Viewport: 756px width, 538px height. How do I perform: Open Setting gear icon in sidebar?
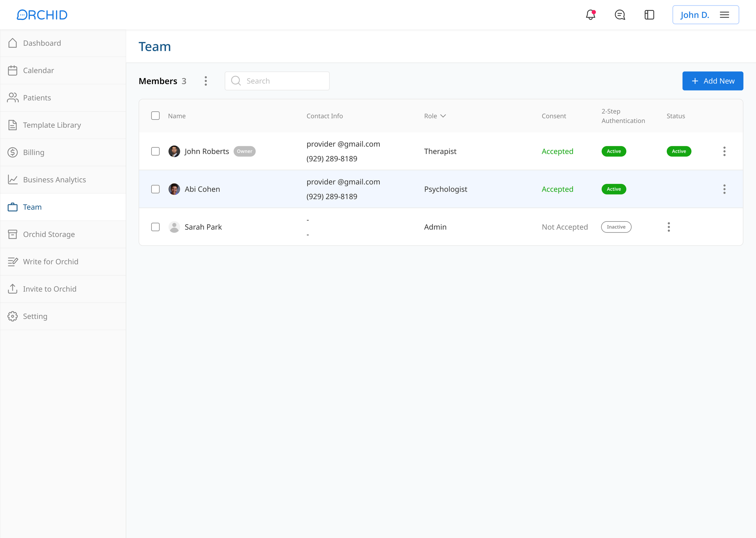coord(13,317)
